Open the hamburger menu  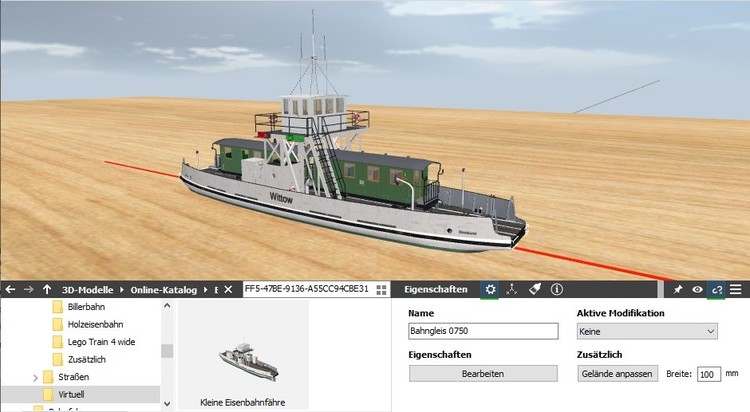(x=736, y=290)
